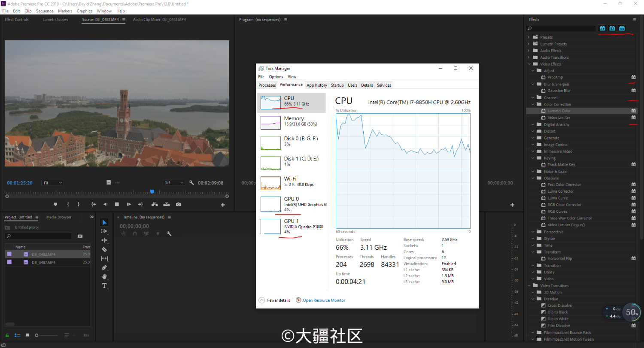644x348 pixels.
Task: Click the Source zoom scroll bar right handle
Action: pyautogui.click(x=228, y=196)
